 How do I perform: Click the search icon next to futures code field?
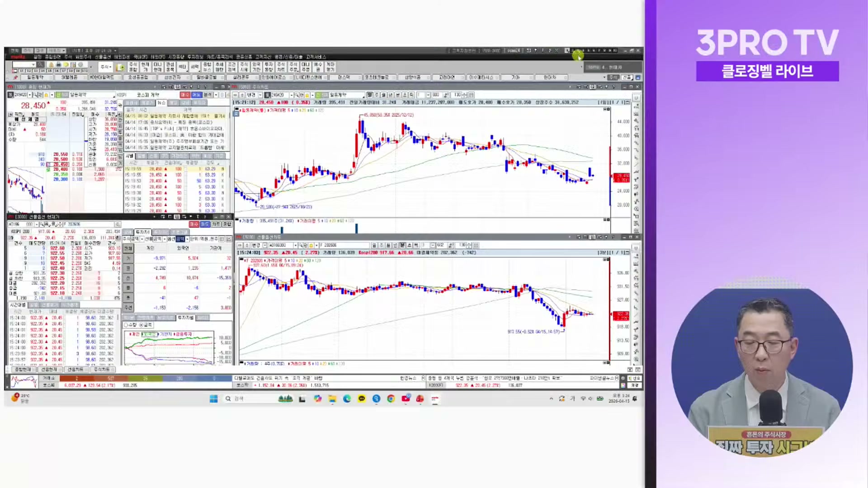coord(42,224)
